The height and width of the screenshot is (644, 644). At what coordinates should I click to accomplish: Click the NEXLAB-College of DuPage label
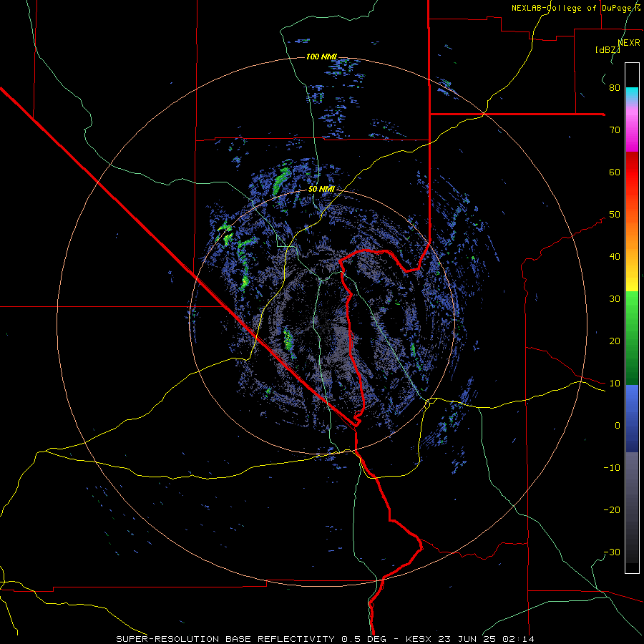click(572, 8)
